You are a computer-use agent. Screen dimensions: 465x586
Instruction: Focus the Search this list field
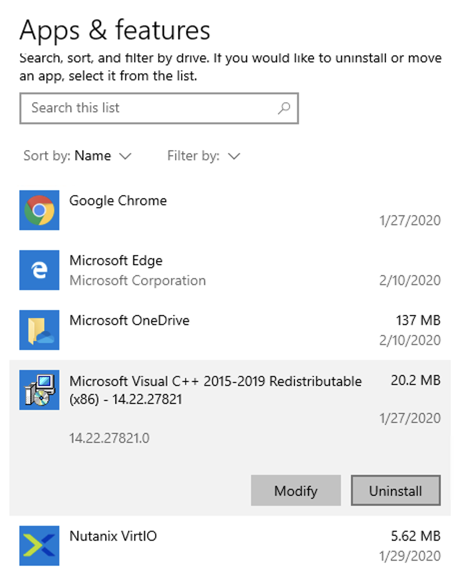tap(159, 108)
